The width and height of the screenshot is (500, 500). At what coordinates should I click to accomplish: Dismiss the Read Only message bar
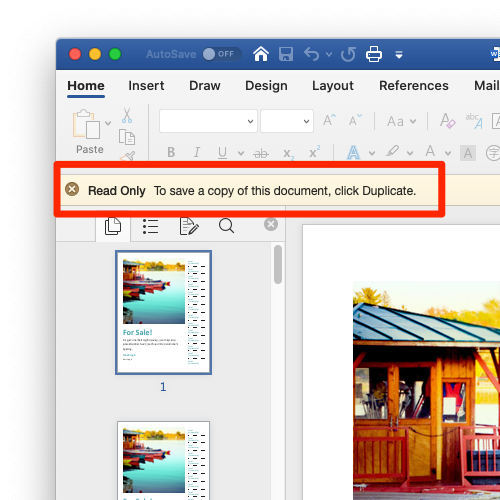click(72, 189)
